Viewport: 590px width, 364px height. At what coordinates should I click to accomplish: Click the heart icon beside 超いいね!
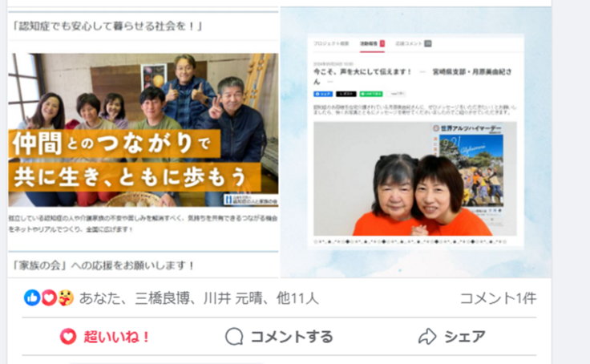pyautogui.click(x=68, y=337)
